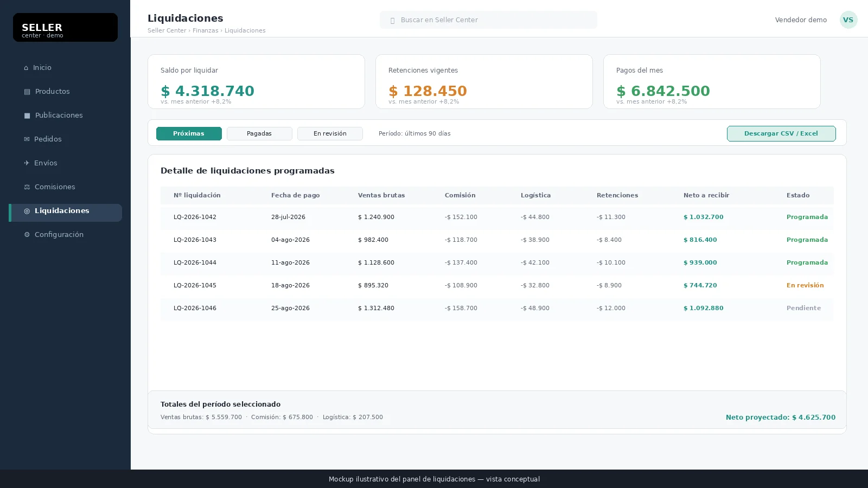Click Programada status of LQ-2026-1043
Image resolution: width=868 pixels, height=488 pixels.
[x=807, y=240]
